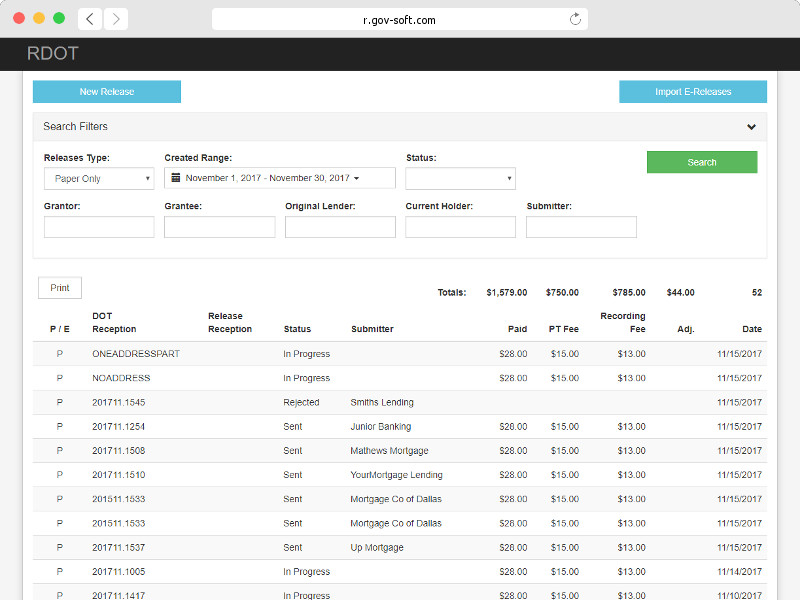Screen dimensions: 800x600
Task: Select DOT reception 201711.1005
Action: [118, 571]
